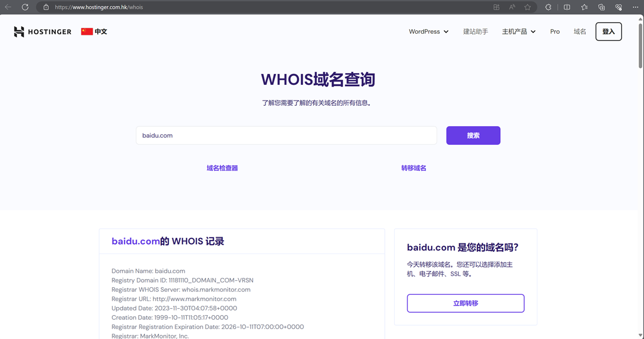Open 建站助手 nav item
The image size is (644, 339).
476,31
